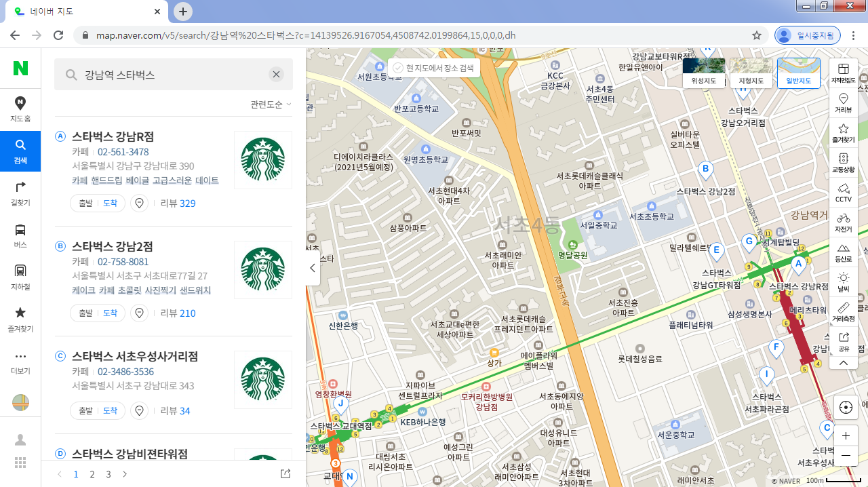The height and width of the screenshot is (487, 868).
Task: Toggle 교통상황 traffic layer
Action: pos(844,163)
